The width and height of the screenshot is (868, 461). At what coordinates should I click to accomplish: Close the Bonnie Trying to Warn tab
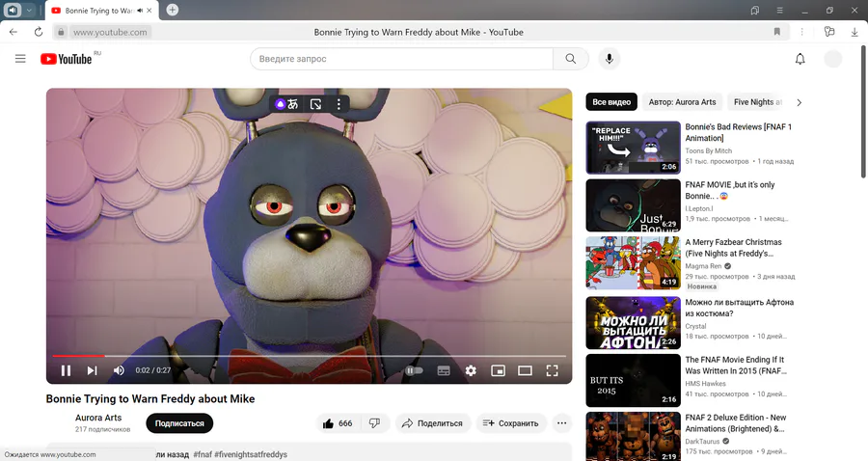149,11
